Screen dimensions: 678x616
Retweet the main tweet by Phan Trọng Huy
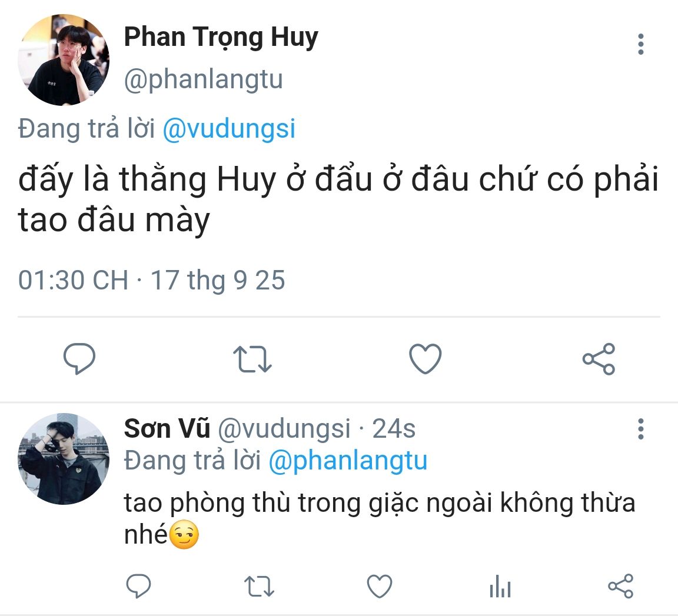[252, 359]
